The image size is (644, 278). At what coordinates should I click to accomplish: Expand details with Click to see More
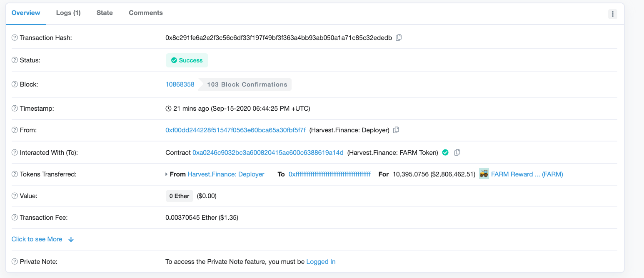[x=42, y=239]
